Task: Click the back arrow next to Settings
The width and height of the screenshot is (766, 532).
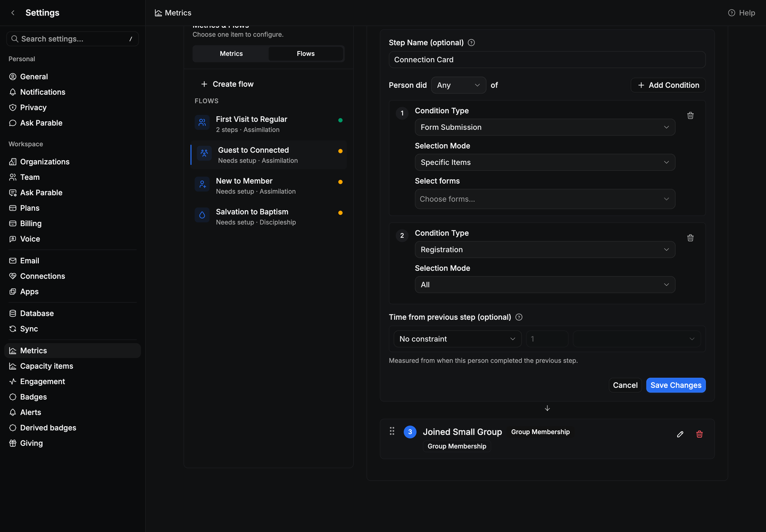Action: coord(13,13)
